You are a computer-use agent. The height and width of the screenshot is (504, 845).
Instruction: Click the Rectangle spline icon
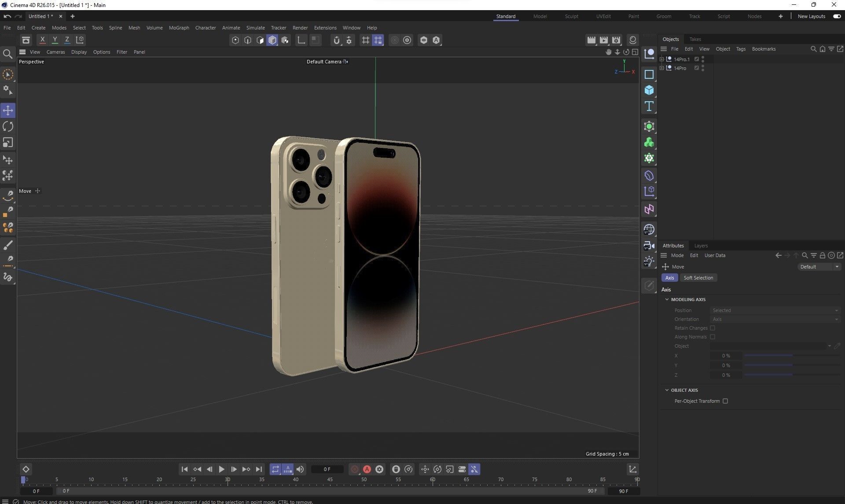coord(649,74)
